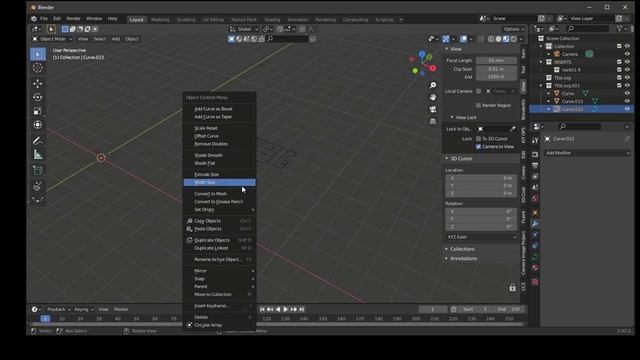Open the Add menu in viewport header
640x360 pixels.
[x=116, y=39]
